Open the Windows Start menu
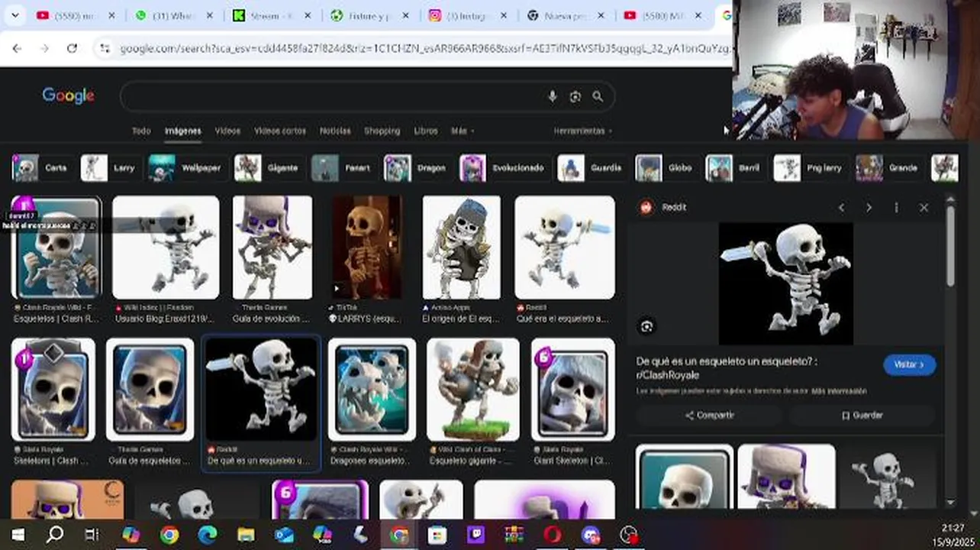This screenshot has width=980, height=550. (x=18, y=535)
